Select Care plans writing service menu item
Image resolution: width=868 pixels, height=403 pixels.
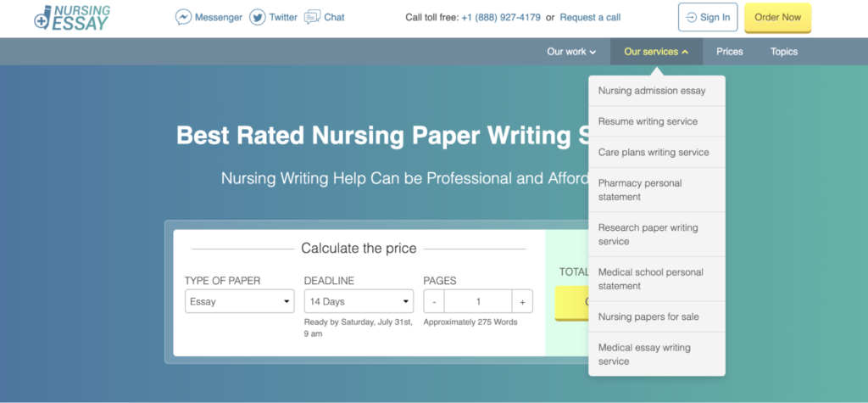click(x=657, y=153)
